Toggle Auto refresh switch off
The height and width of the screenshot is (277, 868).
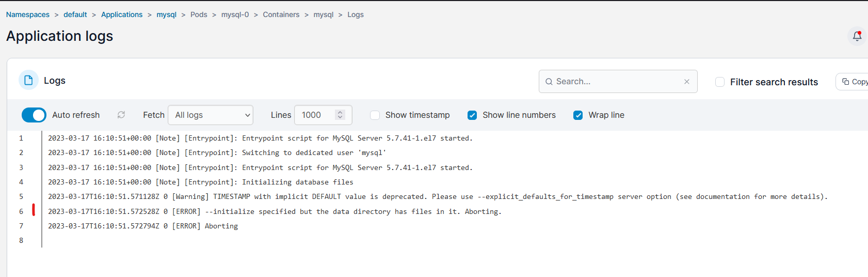click(34, 115)
